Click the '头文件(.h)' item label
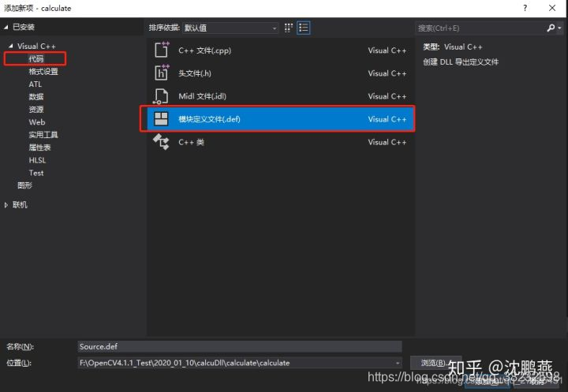This screenshot has height=392, width=568. point(195,73)
